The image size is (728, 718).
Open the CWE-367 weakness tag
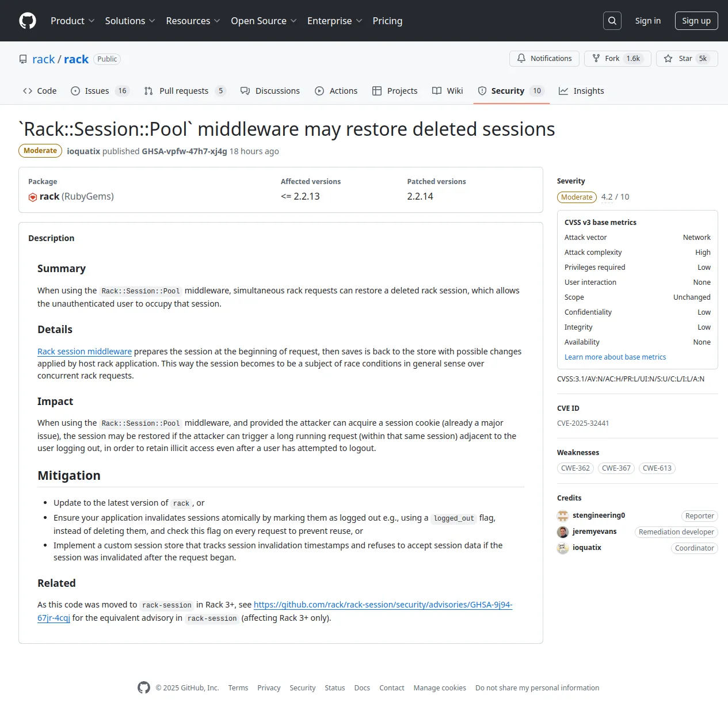coord(616,468)
